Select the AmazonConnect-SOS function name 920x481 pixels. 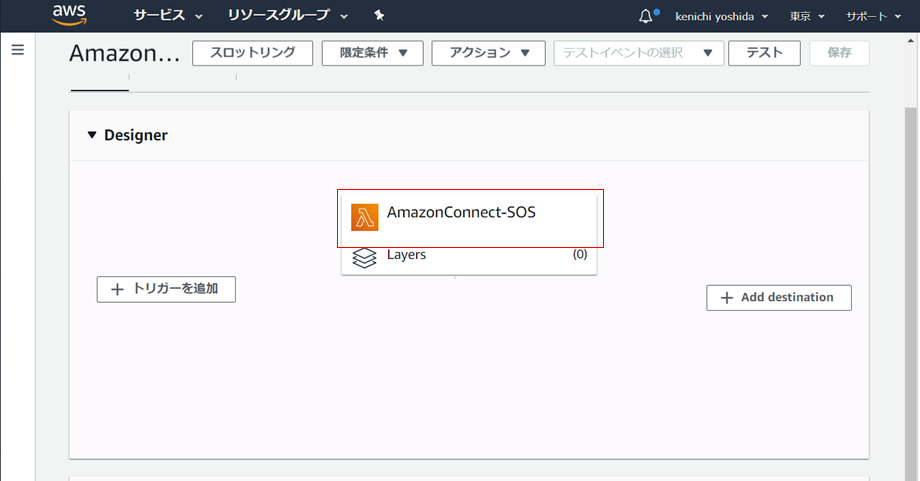pyautogui.click(x=461, y=212)
